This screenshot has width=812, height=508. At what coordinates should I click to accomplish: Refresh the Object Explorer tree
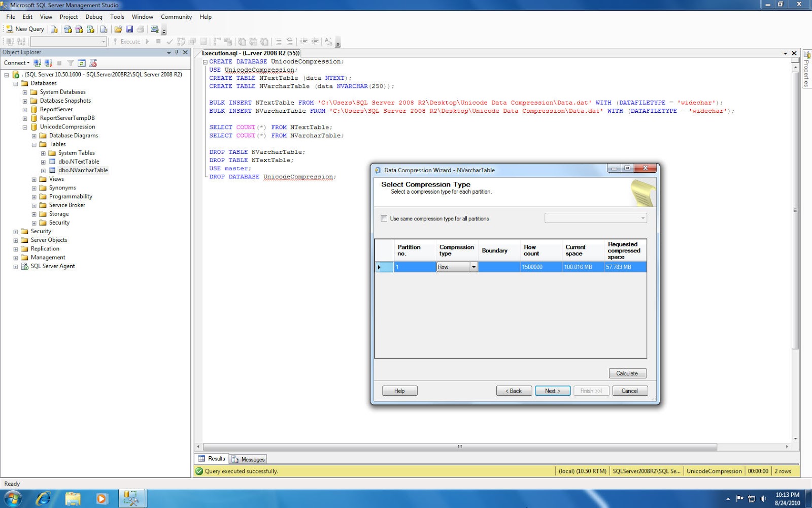[x=82, y=63]
